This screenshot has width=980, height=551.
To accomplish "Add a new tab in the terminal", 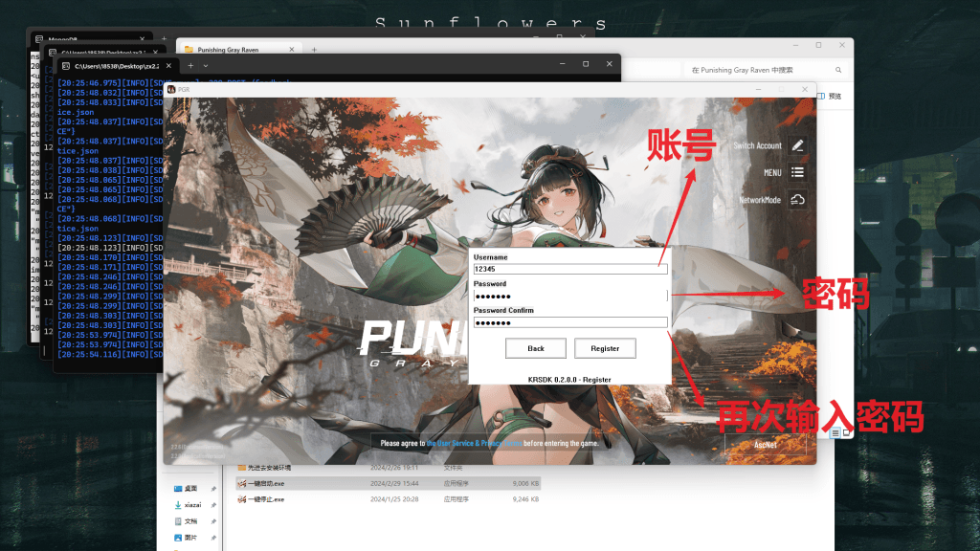I will 191,65.
